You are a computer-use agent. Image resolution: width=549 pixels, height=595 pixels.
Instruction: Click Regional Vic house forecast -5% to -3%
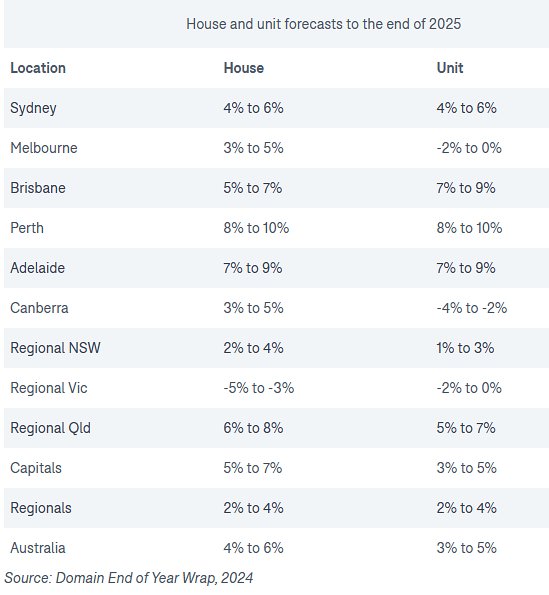click(x=259, y=388)
